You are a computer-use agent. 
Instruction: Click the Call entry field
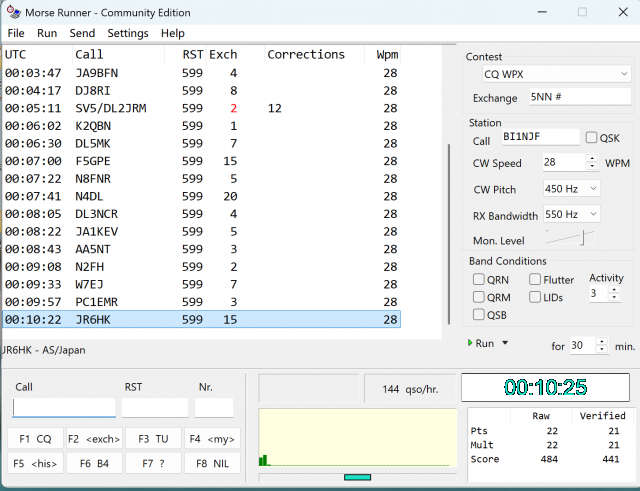(x=64, y=407)
